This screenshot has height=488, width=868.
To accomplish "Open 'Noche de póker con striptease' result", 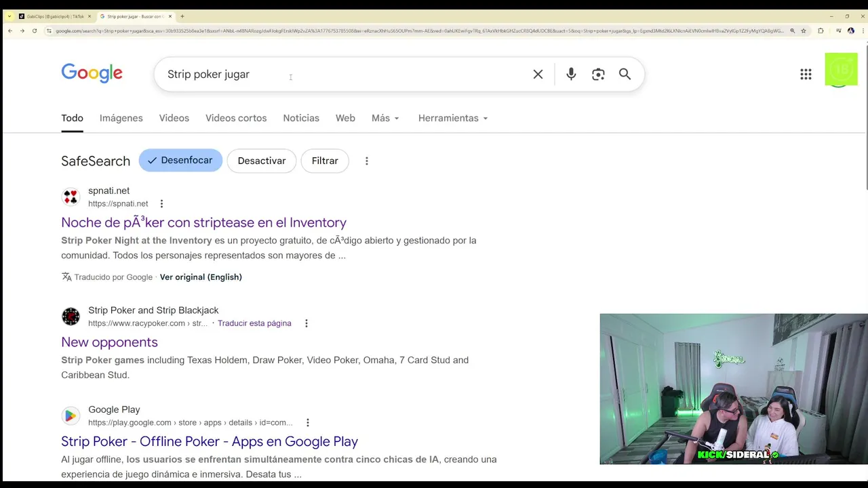I will [203, 222].
